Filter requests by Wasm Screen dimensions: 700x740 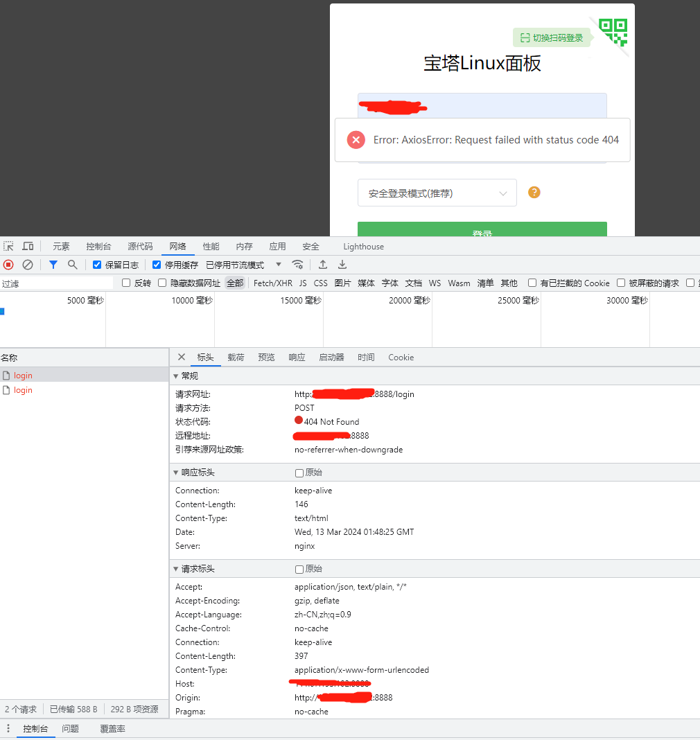click(459, 283)
